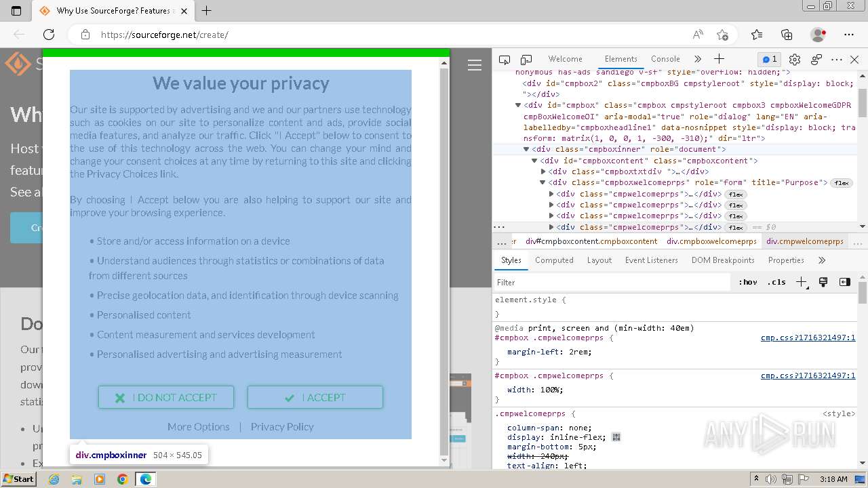868x488 pixels.
Task: Open the browser profile avatar
Action: tap(818, 35)
